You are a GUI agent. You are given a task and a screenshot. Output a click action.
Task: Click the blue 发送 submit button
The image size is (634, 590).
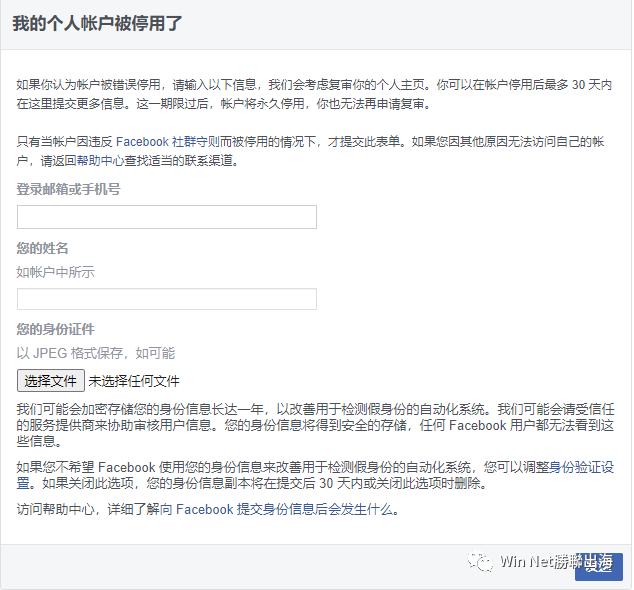pos(599,567)
